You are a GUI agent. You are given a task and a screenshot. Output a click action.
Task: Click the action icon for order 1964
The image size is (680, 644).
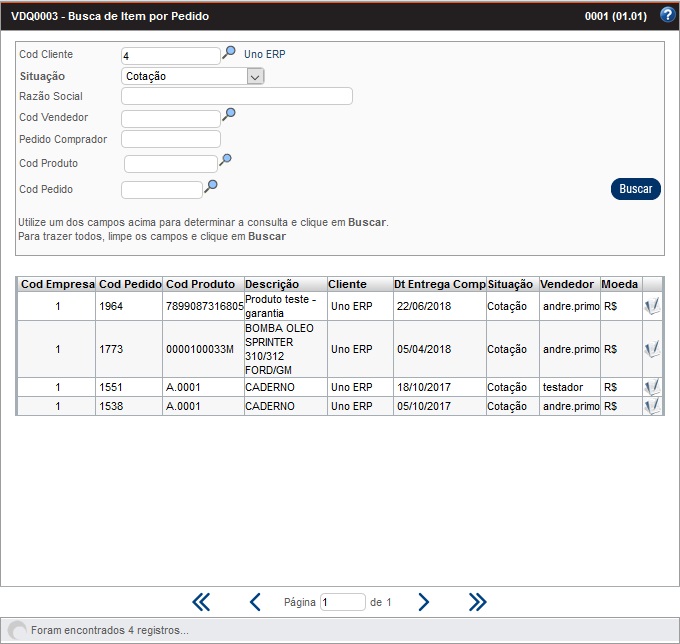pyautogui.click(x=652, y=306)
